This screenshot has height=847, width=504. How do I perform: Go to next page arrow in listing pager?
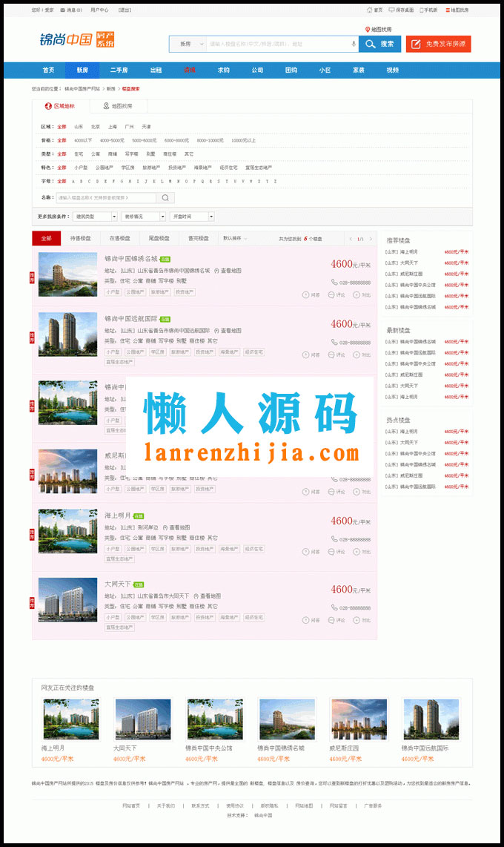tap(371, 239)
